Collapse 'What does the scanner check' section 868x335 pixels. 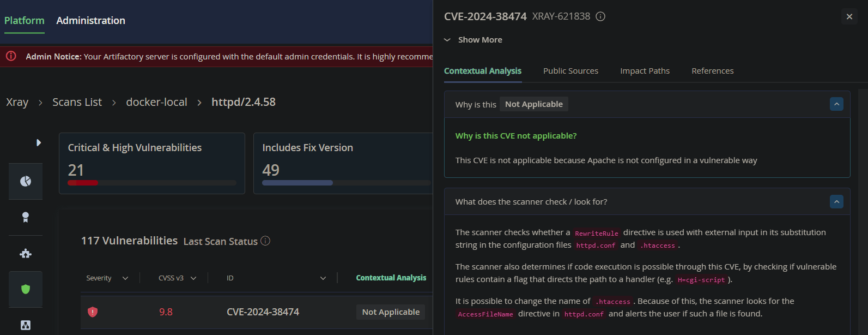[836, 201]
